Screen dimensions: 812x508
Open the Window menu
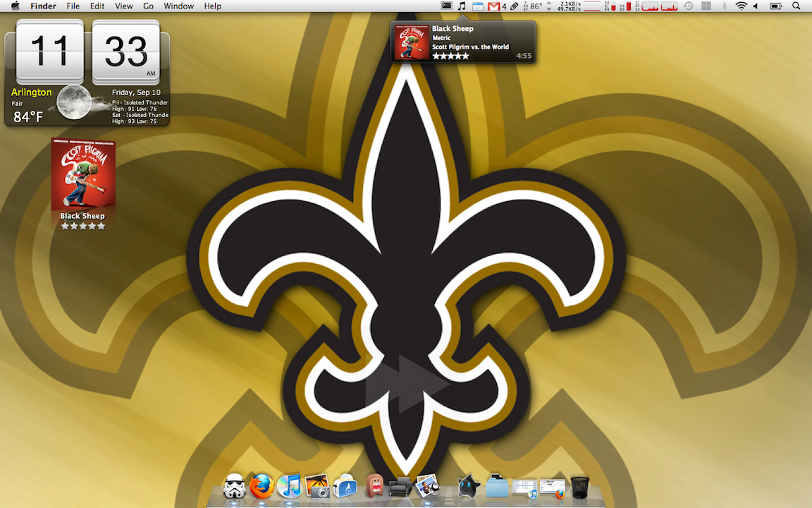tap(178, 6)
